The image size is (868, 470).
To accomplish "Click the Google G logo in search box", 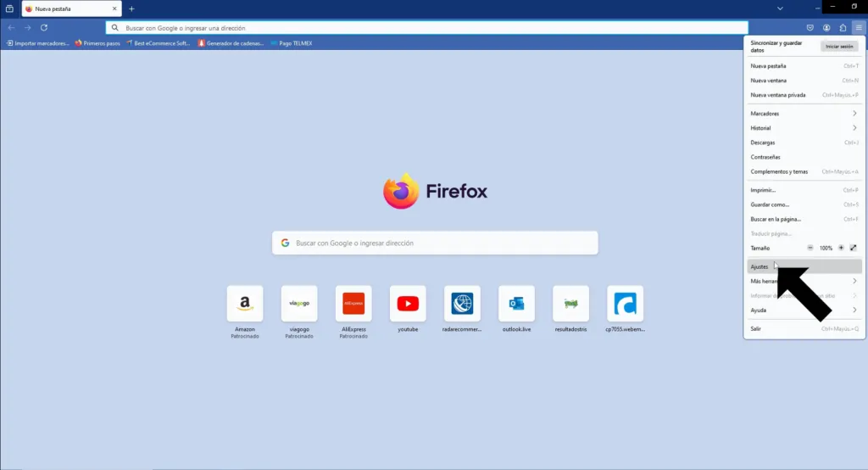I will click(x=285, y=243).
